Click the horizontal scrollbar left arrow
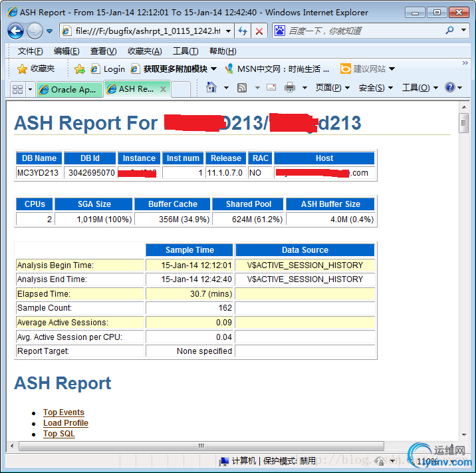The image size is (476, 473). pyautogui.click(x=12, y=446)
